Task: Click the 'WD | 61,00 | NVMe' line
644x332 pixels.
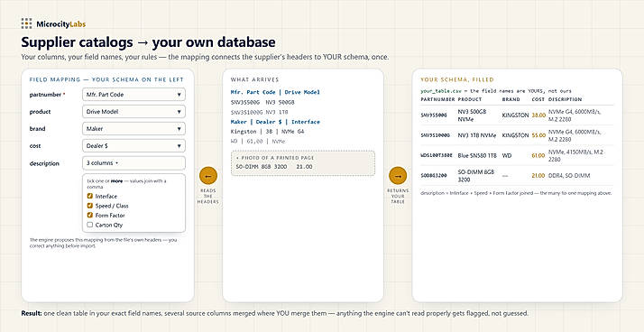Action: [258, 142]
